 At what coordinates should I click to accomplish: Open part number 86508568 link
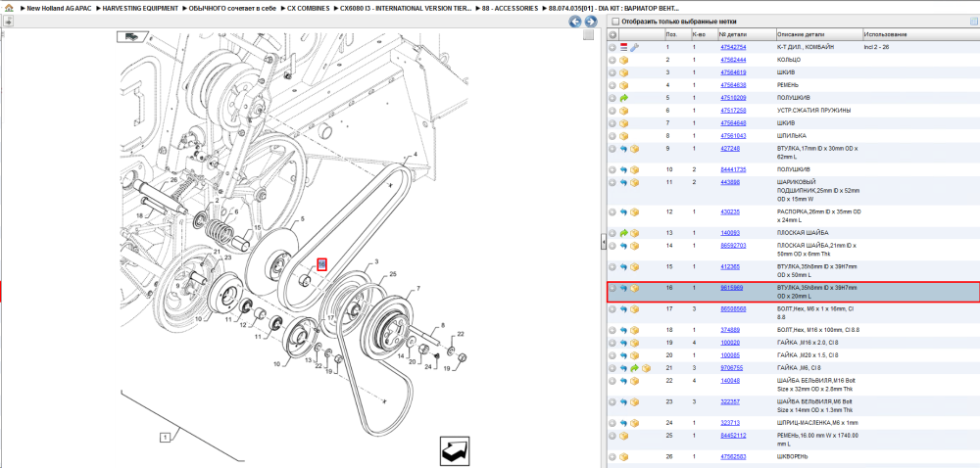point(733,308)
